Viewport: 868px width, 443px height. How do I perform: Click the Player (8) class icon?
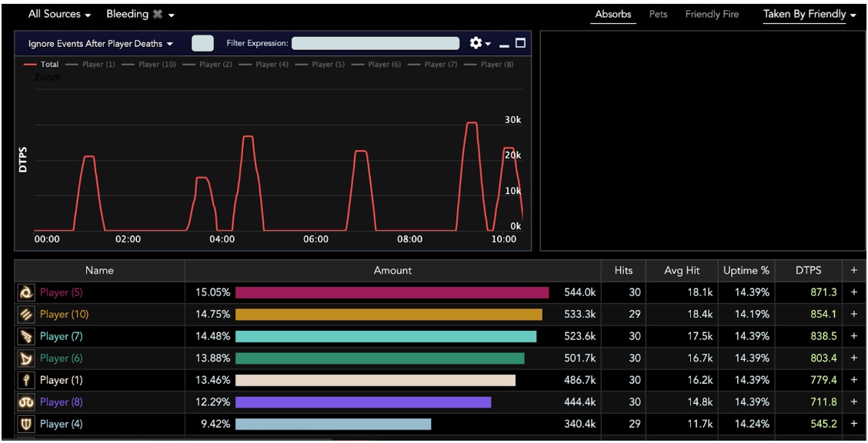[26, 402]
